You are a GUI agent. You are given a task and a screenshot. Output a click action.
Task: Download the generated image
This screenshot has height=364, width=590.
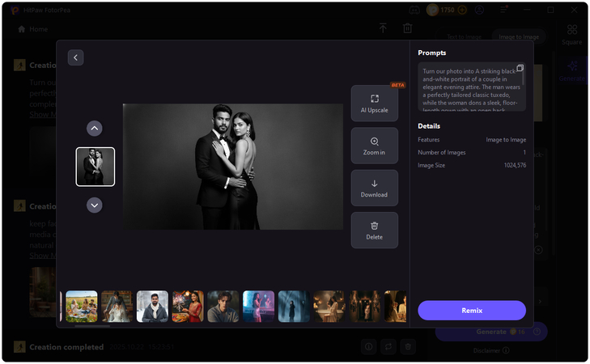tap(375, 188)
